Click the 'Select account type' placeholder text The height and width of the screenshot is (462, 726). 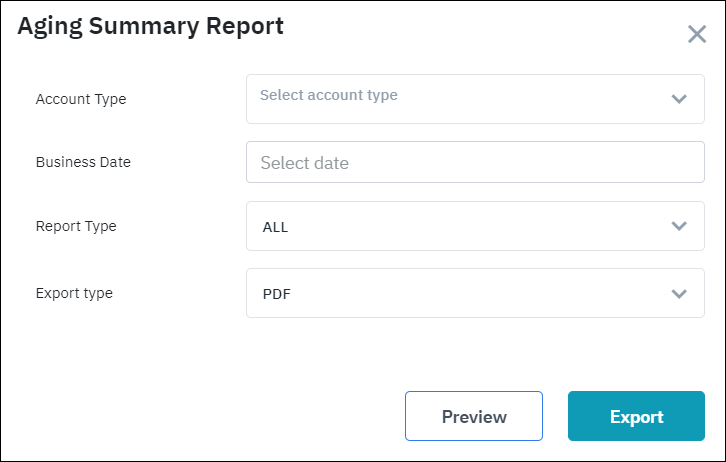pos(328,96)
